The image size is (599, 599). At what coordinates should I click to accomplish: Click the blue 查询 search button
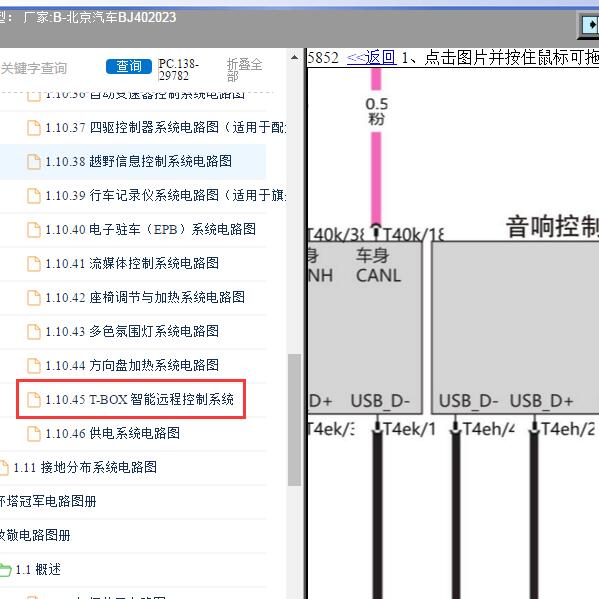(x=129, y=66)
